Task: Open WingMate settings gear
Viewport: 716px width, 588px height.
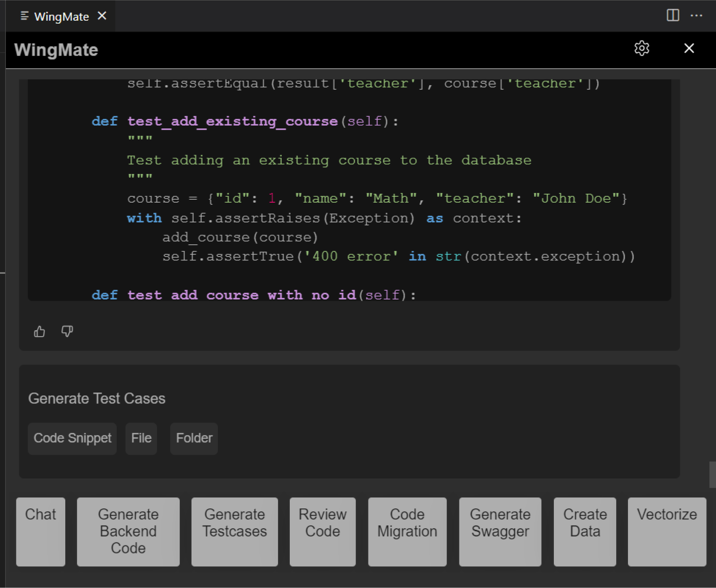Action: tap(641, 48)
